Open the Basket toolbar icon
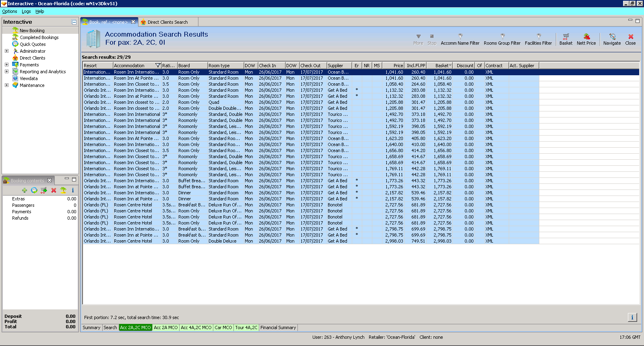 tap(566, 37)
